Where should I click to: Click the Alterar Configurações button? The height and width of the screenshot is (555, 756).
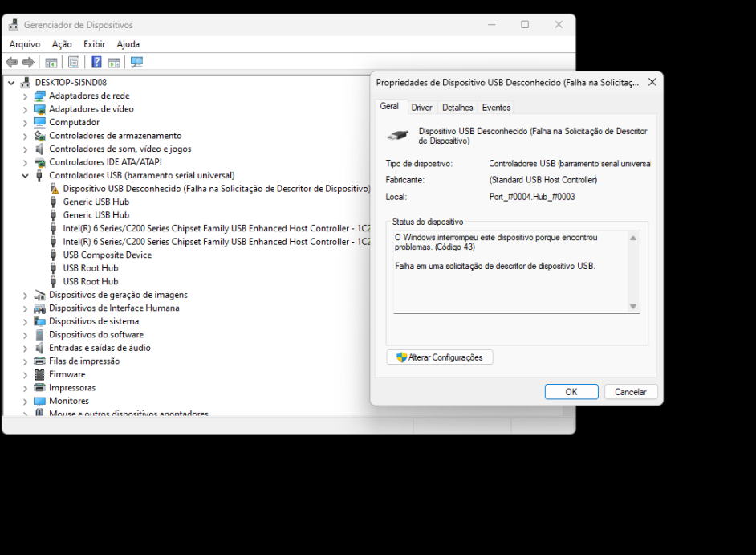click(440, 357)
